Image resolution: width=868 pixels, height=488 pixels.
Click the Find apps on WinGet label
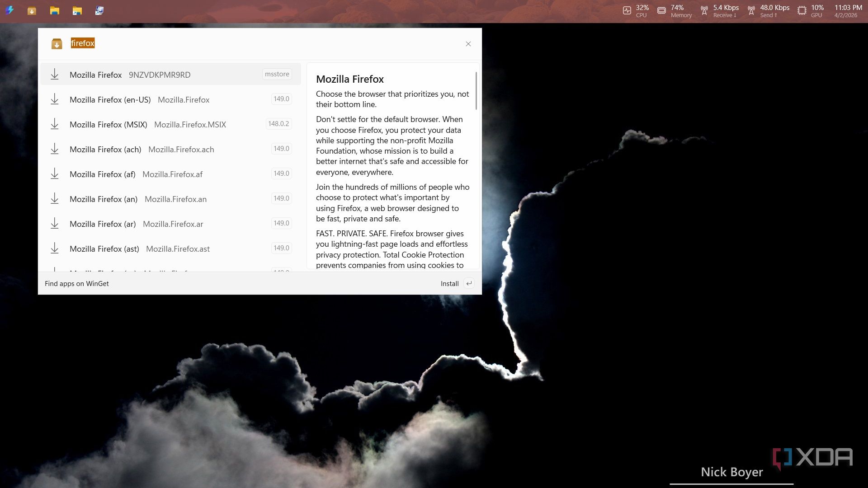click(77, 284)
